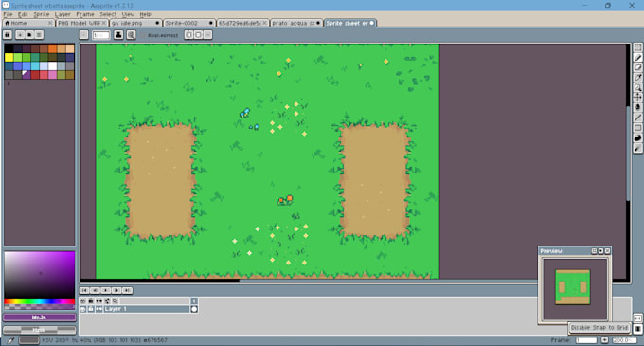The height and width of the screenshot is (346, 644).
Task: Select the Pencil tool
Action: (x=637, y=58)
